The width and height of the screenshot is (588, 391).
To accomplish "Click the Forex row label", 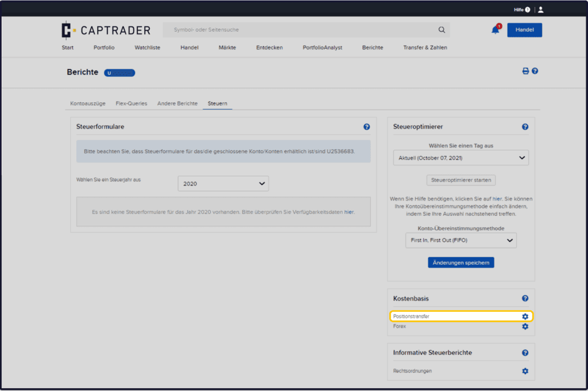I will tap(400, 327).
